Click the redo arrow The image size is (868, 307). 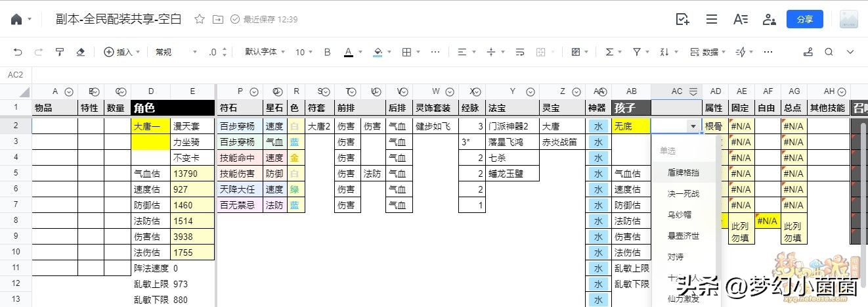coord(39,52)
